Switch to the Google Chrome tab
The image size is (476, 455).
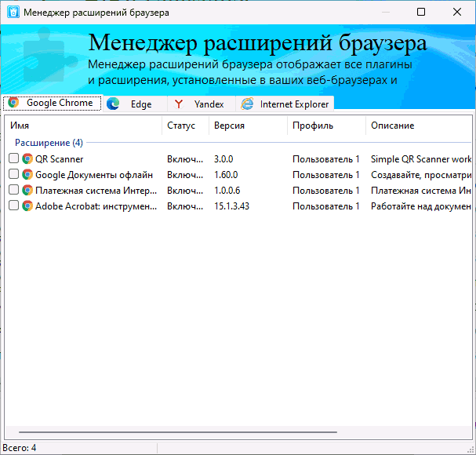[52, 103]
